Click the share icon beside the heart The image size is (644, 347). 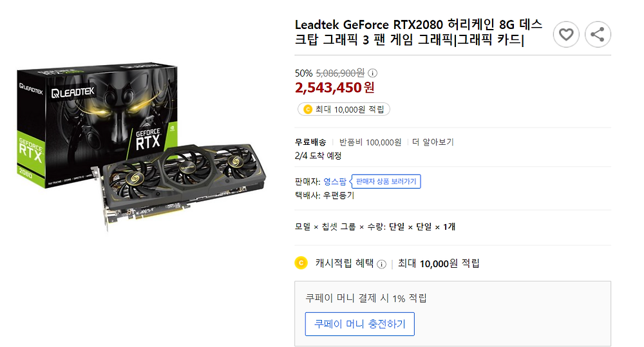coord(598,35)
